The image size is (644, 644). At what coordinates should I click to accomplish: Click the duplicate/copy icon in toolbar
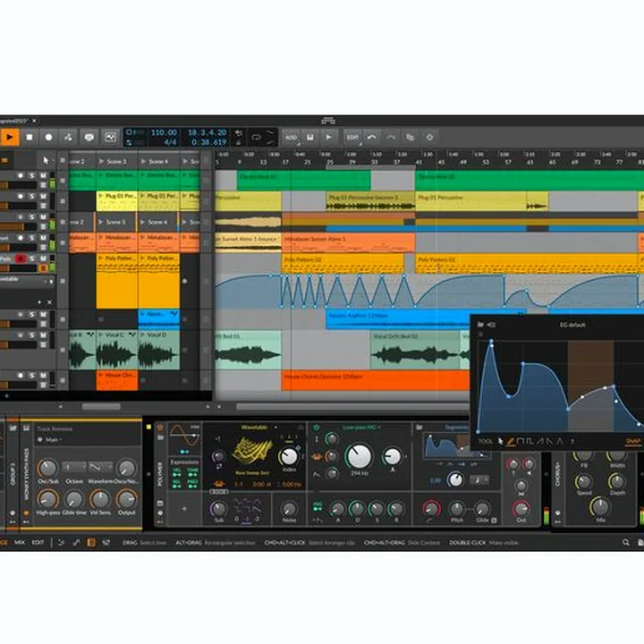[x=410, y=138]
